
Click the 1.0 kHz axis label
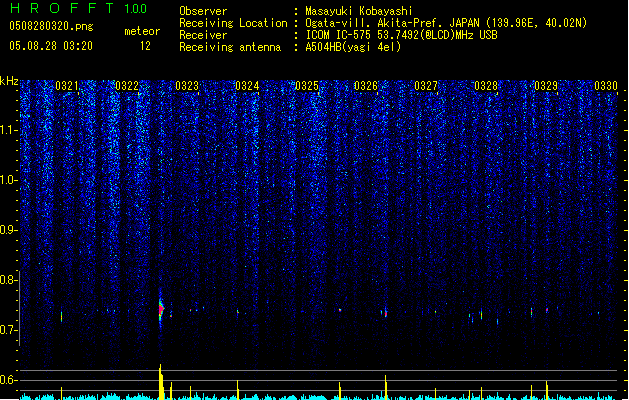pyautogui.click(x=8, y=180)
